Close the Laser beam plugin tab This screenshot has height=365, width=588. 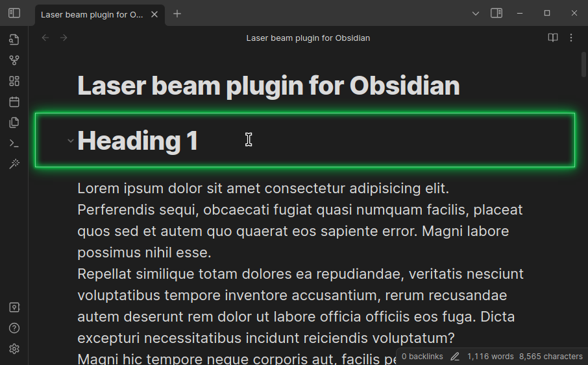click(x=154, y=15)
